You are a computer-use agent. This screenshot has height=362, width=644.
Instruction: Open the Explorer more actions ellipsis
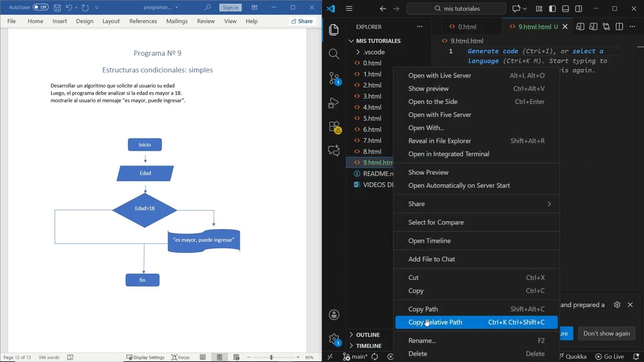point(420,27)
